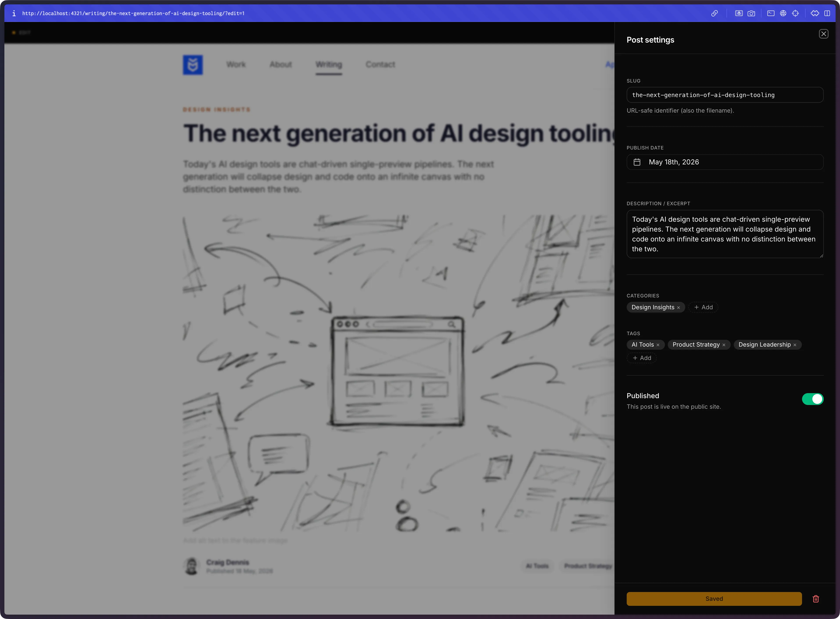Click the blue site logo
This screenshot has height=619, width=840.
coord(193,65)
